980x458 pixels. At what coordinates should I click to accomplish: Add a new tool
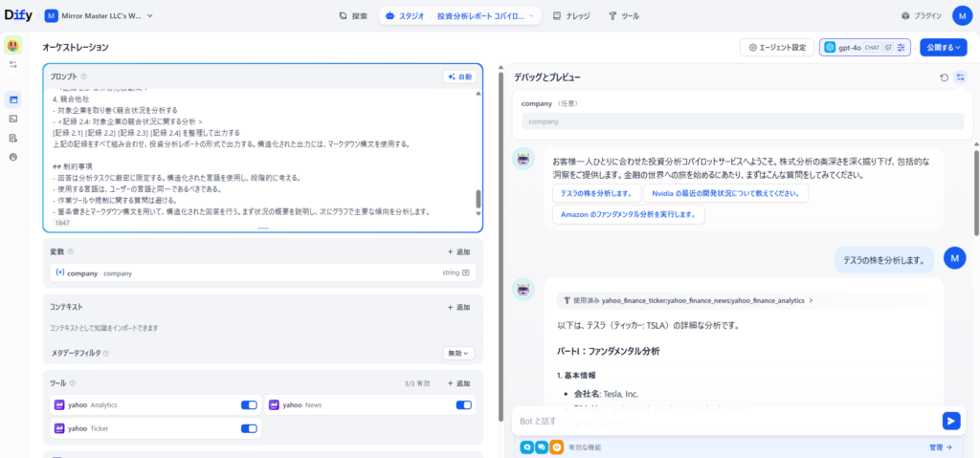[458, 383]
